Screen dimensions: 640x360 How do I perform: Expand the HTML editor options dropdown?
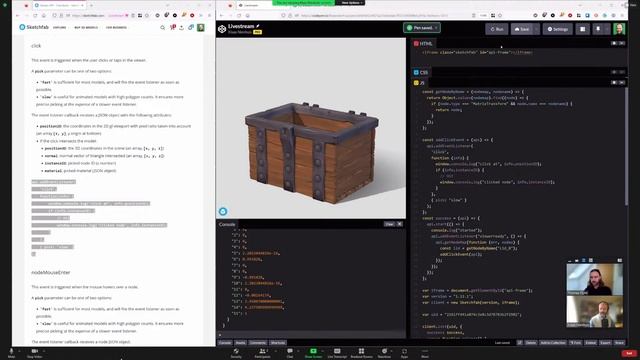coord(622,43)
